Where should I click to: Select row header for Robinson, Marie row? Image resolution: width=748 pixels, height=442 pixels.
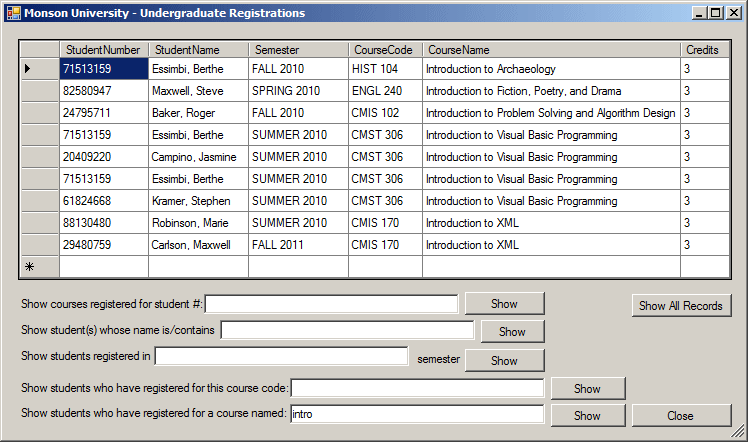click(x=40, y=223)
